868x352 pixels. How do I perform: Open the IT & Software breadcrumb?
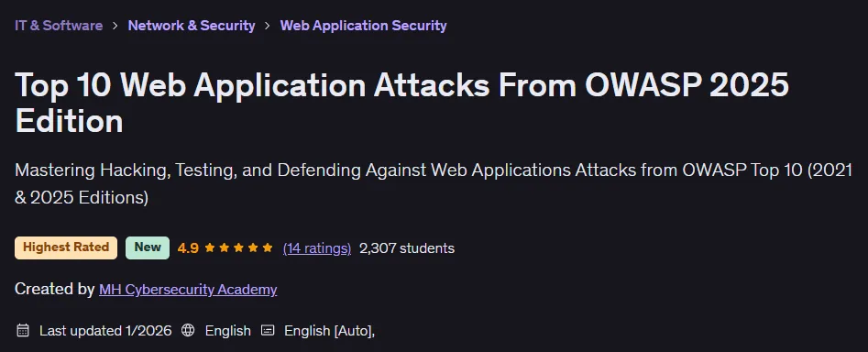click(59, 26)
